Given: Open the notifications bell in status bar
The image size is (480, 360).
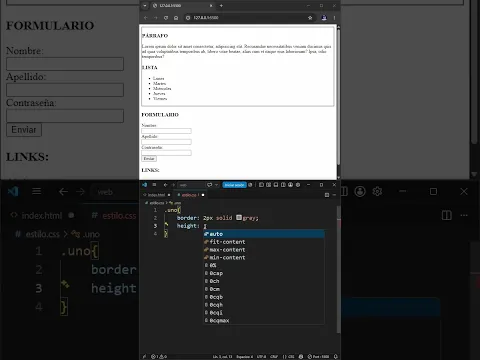Looking at the screenshot, I should (336, 356).
